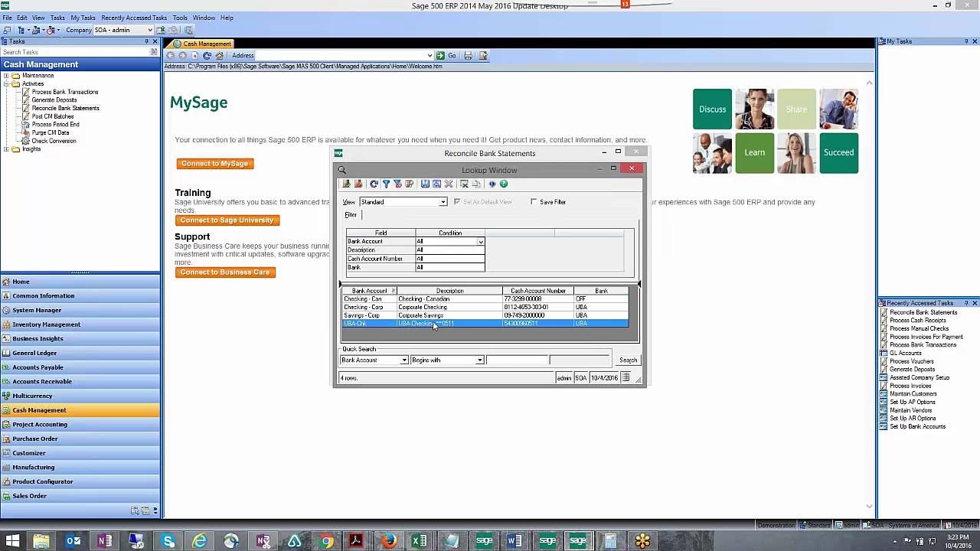Open the Begins with operator dropdown
Screen dimensions: 980x551
click(480, 360)
